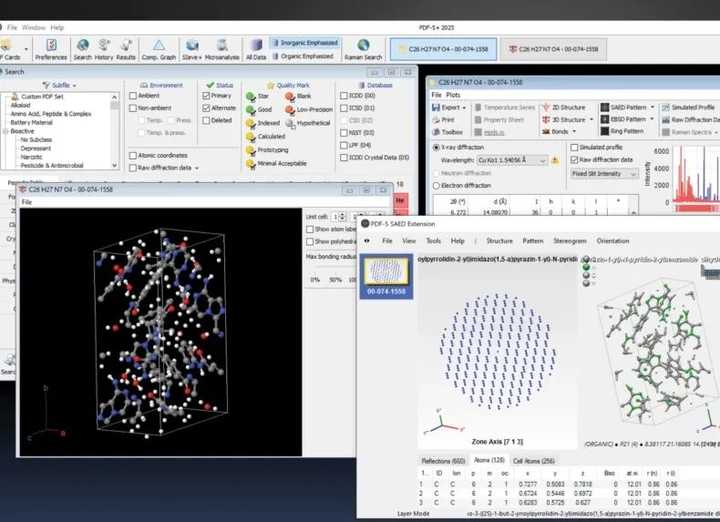Image resolution: width=720 pixels, height=522 pixels.
Task: Open Tools menu in SAED Extension
Action: click(x=433, y=241)
